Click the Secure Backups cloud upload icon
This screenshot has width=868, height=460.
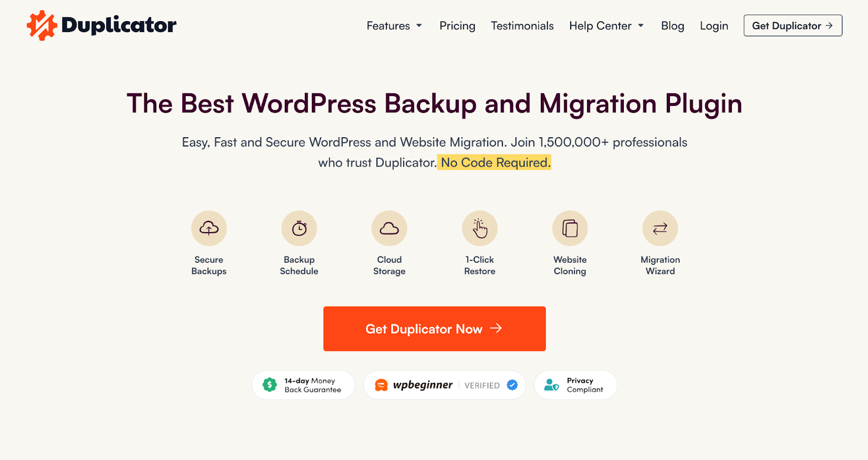point(209,228)
